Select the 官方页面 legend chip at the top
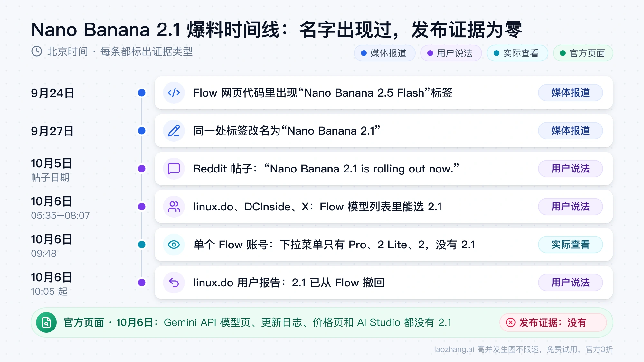The height and width of the screenshot is (362, 644). point(583,53)
